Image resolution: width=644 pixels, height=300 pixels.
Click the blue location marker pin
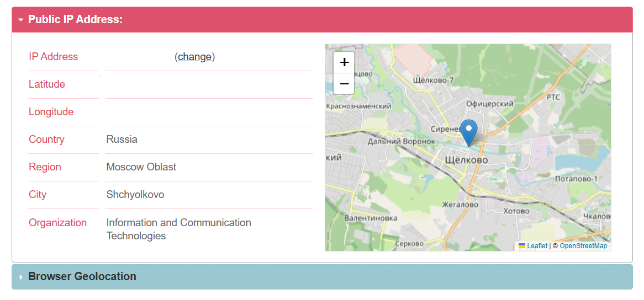tap(469, 131)
